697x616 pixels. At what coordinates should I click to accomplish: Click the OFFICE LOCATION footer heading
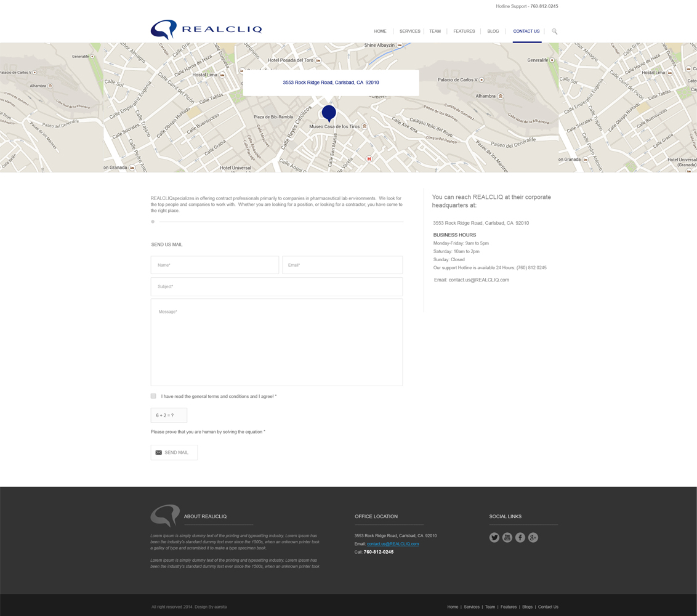click(376, 516)
